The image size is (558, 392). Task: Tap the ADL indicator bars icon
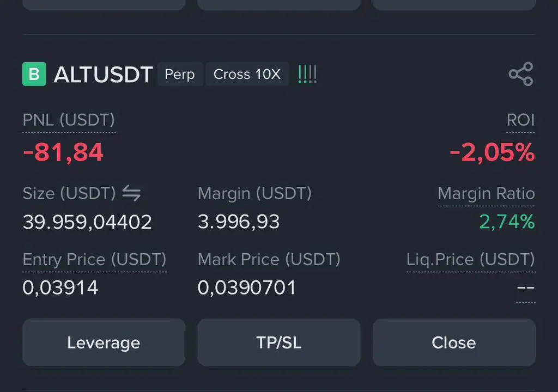[x=307, y=74]
